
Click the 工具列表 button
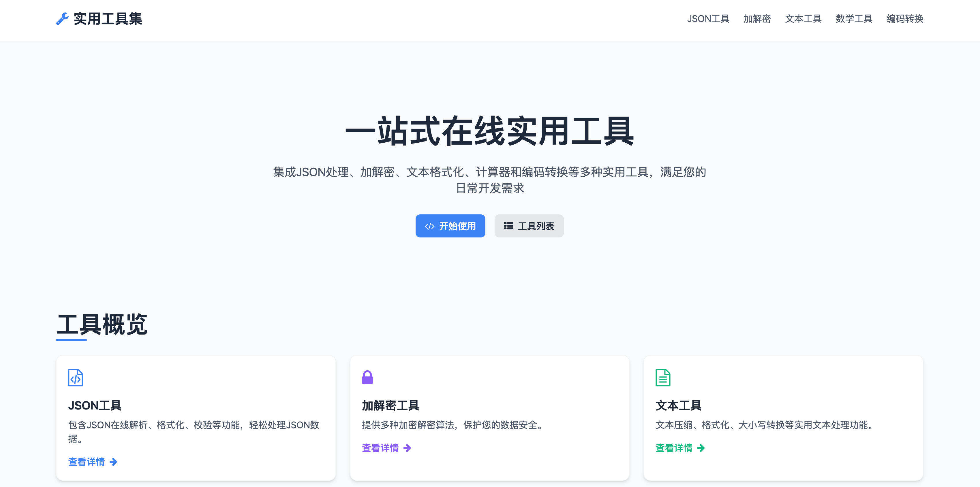(x=529, y=225)
